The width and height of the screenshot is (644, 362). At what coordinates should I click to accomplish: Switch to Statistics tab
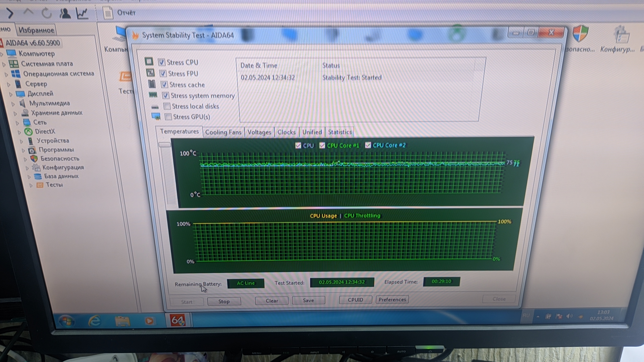tap(340, 132)
